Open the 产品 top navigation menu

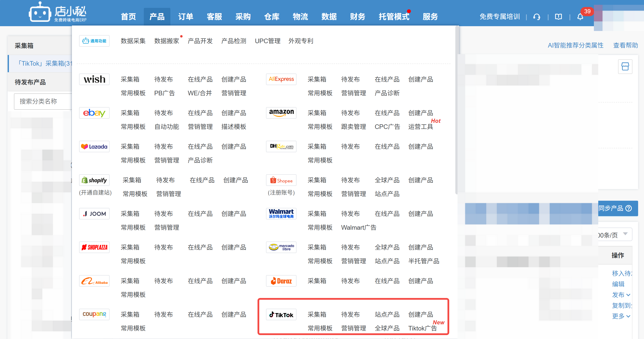[x=157, y=17]
